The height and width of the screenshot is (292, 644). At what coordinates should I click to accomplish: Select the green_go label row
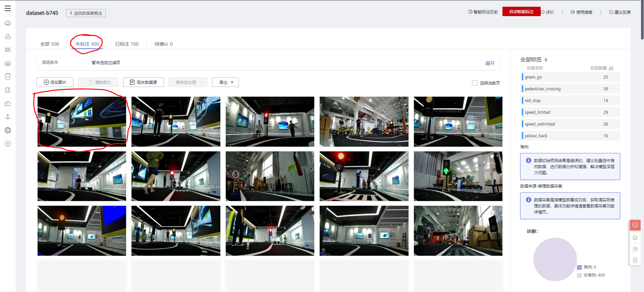[570, 77]
